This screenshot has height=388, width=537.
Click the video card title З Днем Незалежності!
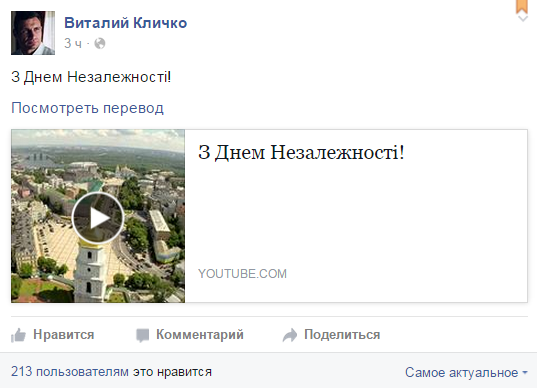pyautogui.click(x=301, y=152)
